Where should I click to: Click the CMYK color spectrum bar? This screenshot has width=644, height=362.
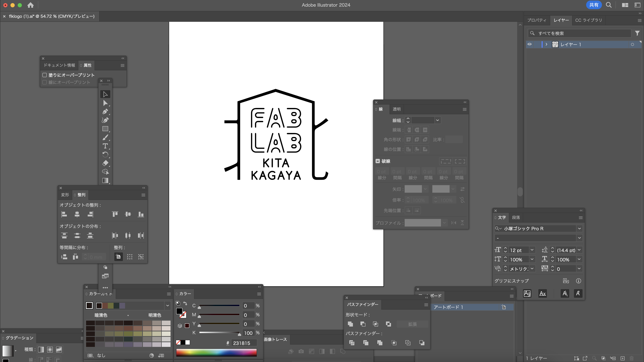(x=216, y=352)
